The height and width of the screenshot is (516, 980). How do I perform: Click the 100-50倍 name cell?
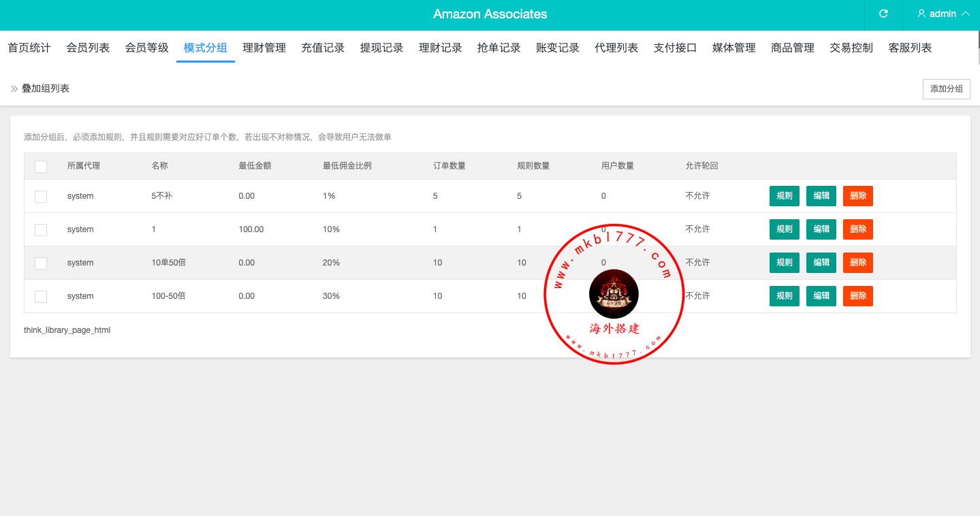tap(168, 296)
